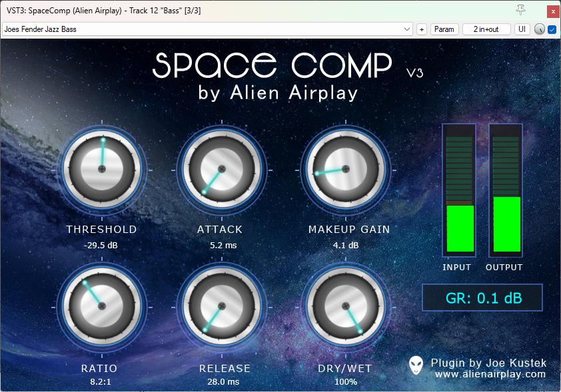Click the Input level meter
The height and width of the screenshot is (392, 561).
tap(459, 193)
